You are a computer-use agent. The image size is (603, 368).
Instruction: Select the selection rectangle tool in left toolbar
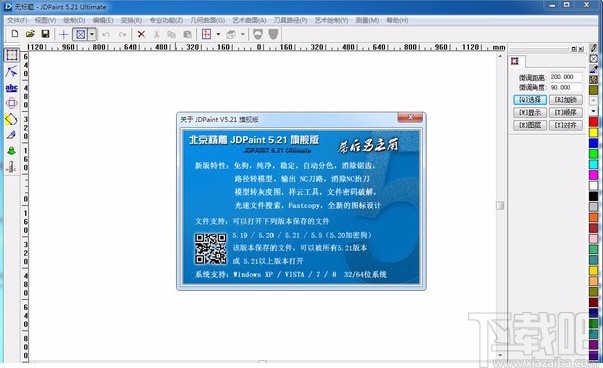(12, 55)
